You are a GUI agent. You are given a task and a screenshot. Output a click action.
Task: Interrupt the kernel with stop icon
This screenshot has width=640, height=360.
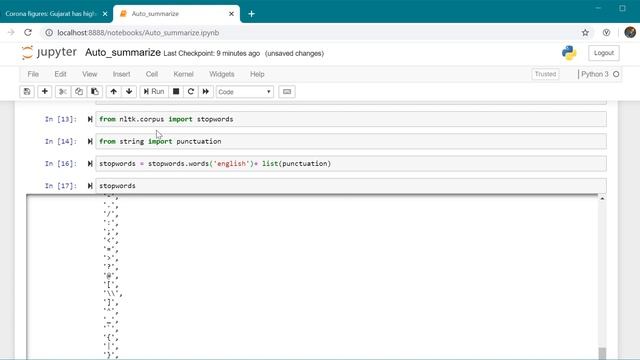coord(176,91)
